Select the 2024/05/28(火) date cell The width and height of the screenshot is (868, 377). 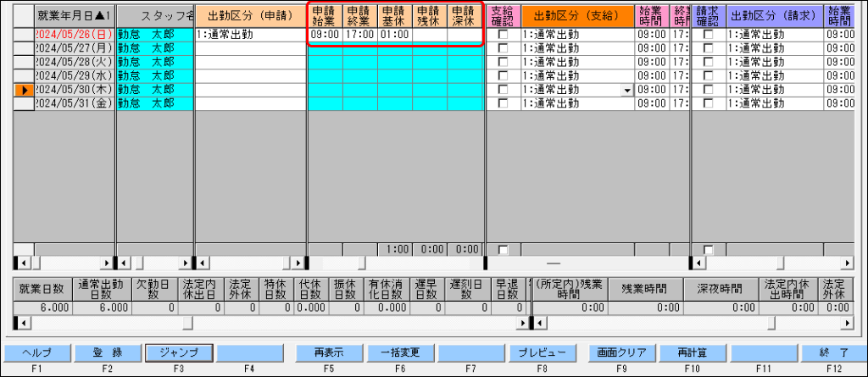tap(75, 62)
